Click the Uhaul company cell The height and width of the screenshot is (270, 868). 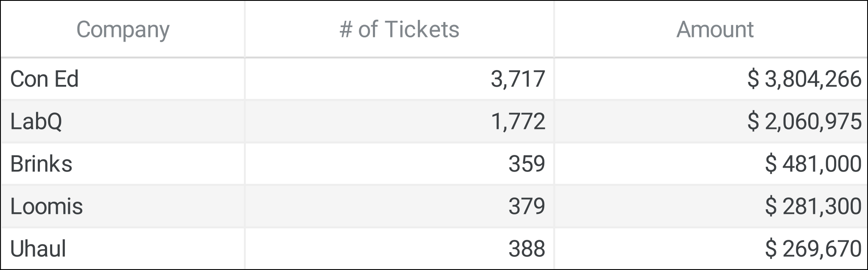tap(38, 249)
